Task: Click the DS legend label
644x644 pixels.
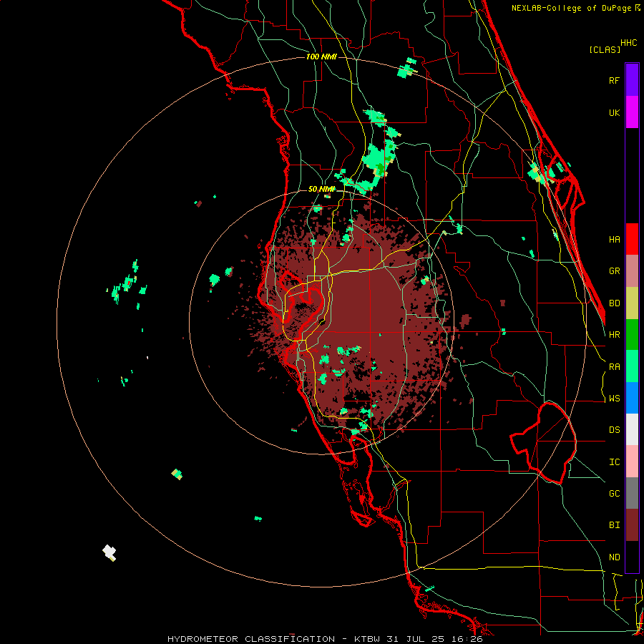Action: (x=614, y=430)
